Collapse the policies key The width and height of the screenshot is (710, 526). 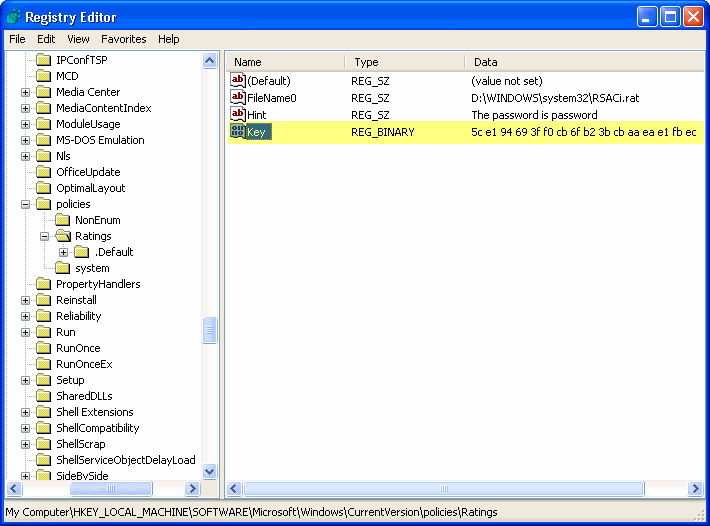(x=25, y=204)
